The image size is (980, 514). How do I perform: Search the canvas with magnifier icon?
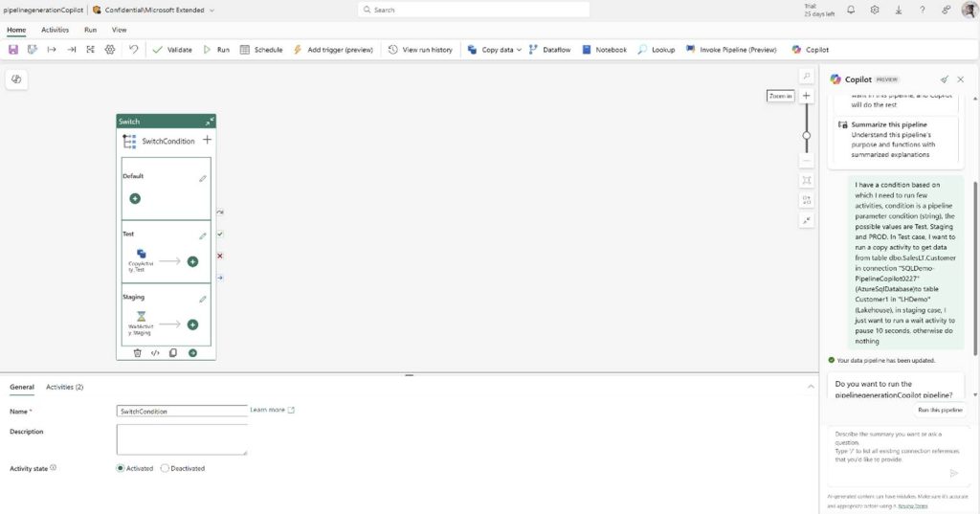coord(807,76)
